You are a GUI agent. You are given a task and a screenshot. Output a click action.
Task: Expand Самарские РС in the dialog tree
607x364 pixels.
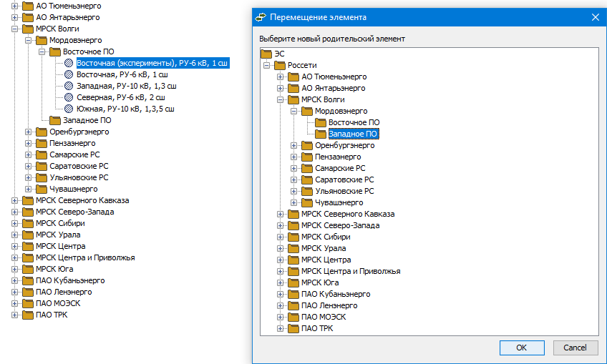click(293, 168)
